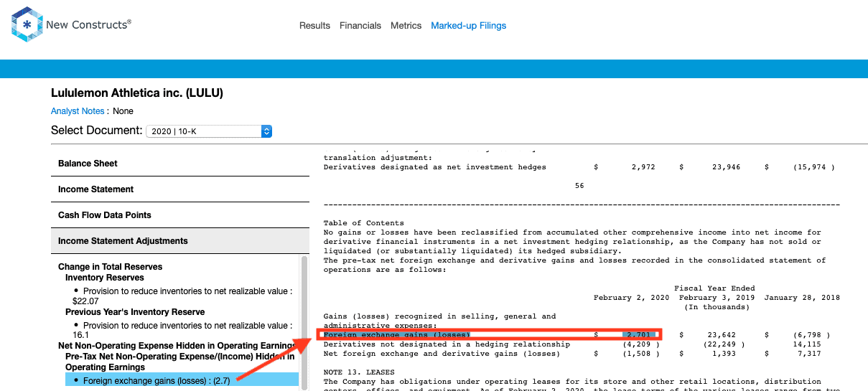Screen dimensions: 868x391
Task: Select Change in Total Reserves heading
Action: pos(110,267)
